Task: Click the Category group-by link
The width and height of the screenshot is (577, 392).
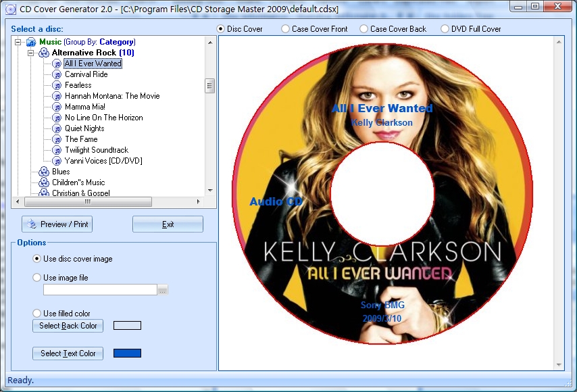Action: 116,42
